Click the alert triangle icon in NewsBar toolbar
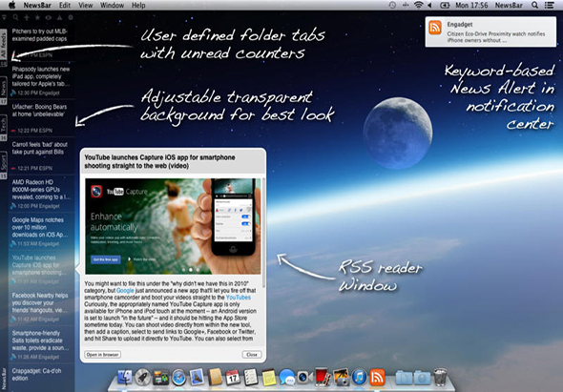 (x=59, y=17)
